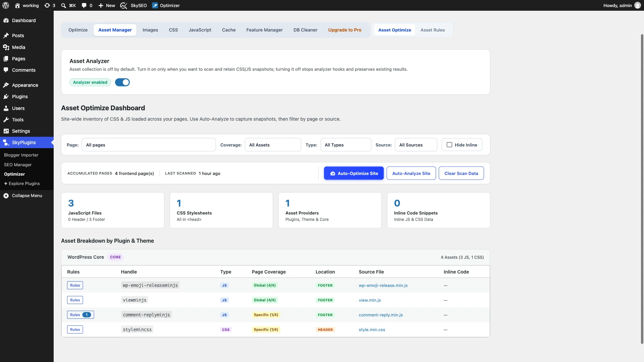Click the admin avatar icon
Viewport: 644px width, 362px height.
[638, 5]
